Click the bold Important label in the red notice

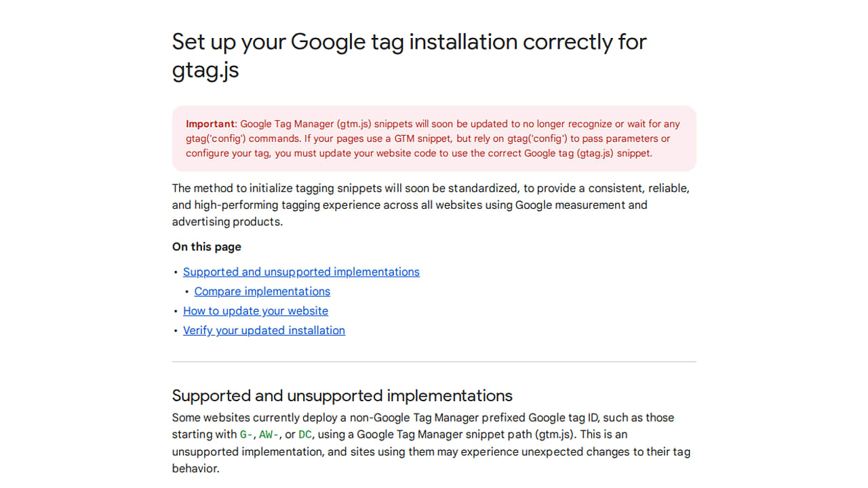click(x=210, y=124)
